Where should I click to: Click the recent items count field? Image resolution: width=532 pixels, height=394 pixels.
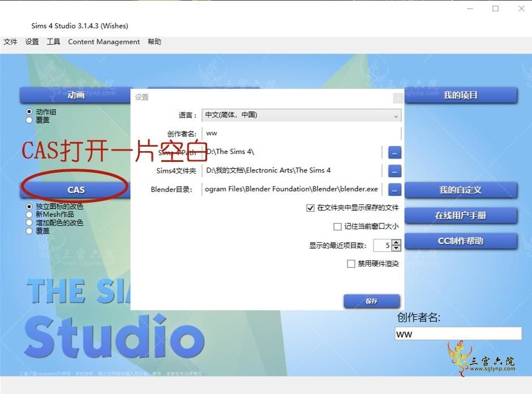tap(383, 245)
